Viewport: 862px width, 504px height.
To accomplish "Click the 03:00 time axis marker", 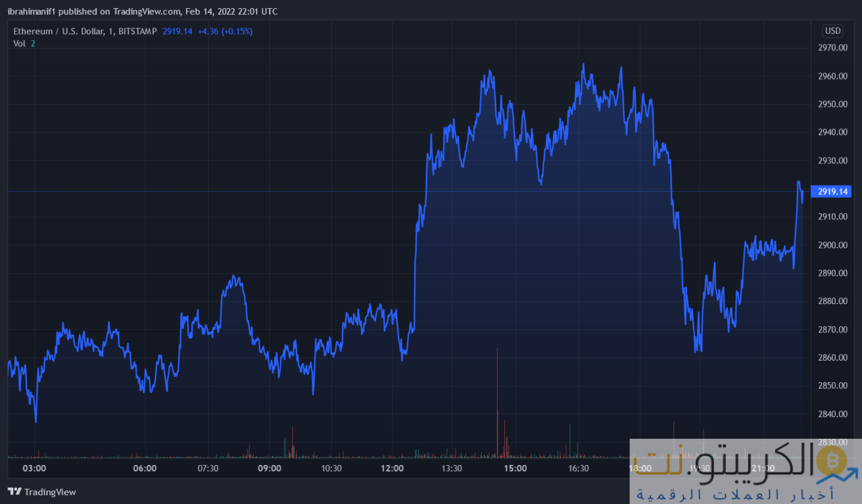I will coord(34,468).
